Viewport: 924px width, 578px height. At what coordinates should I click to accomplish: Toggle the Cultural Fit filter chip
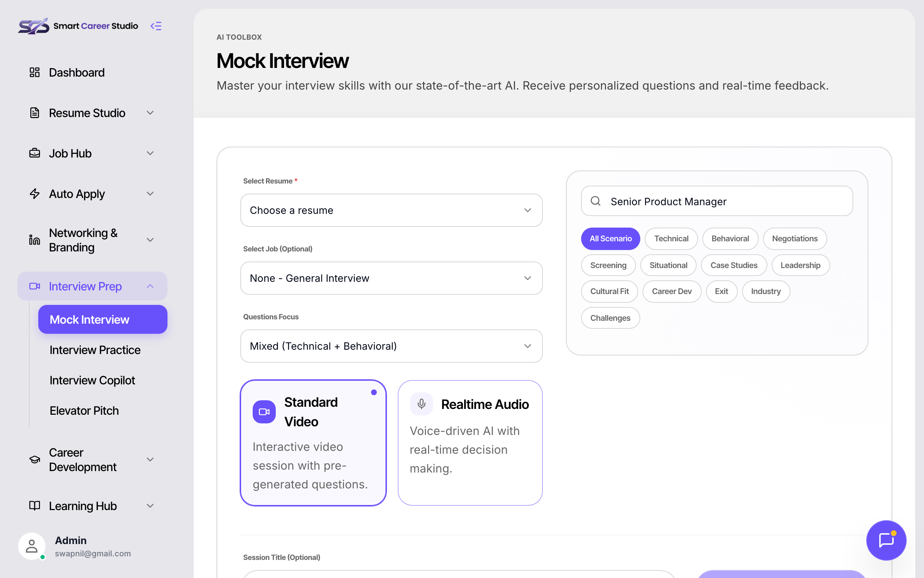pyautogui.click(x=609, y=291)
